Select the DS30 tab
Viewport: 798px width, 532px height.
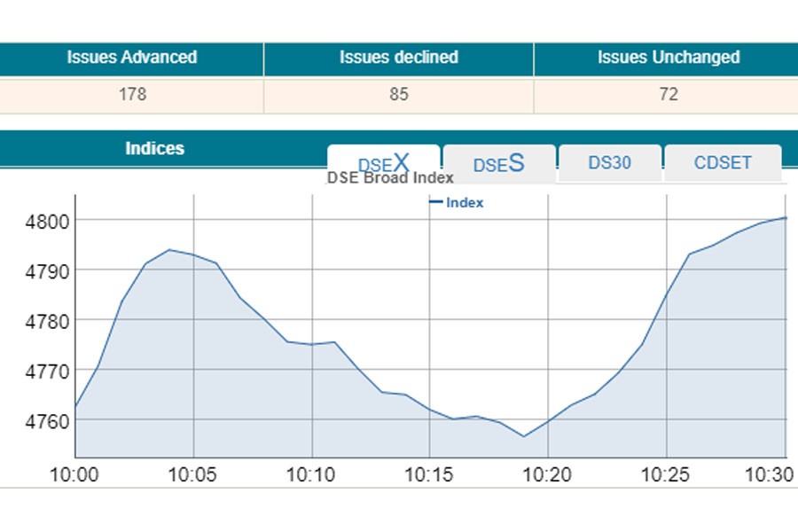[609, 163]
